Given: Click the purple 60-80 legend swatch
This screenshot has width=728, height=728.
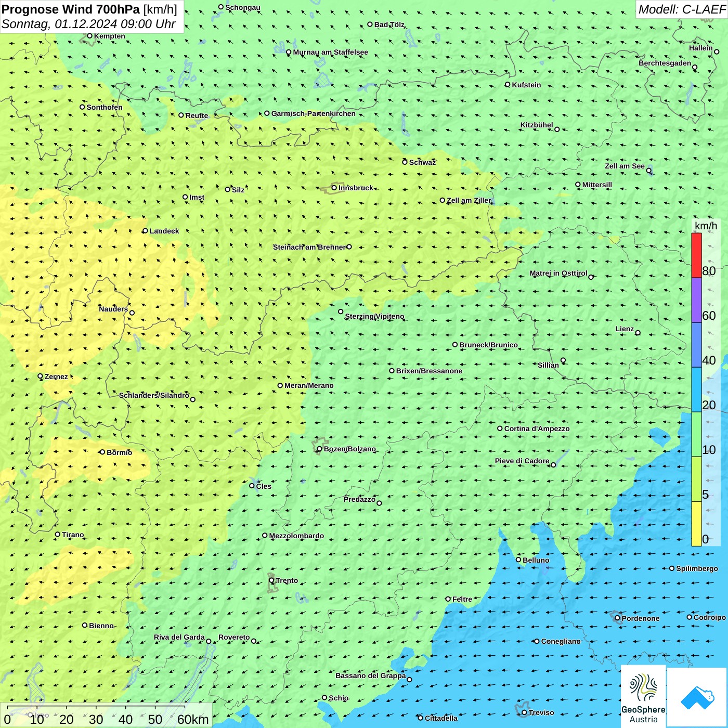Looking at the screenshot, I should [x=696, y=301].
